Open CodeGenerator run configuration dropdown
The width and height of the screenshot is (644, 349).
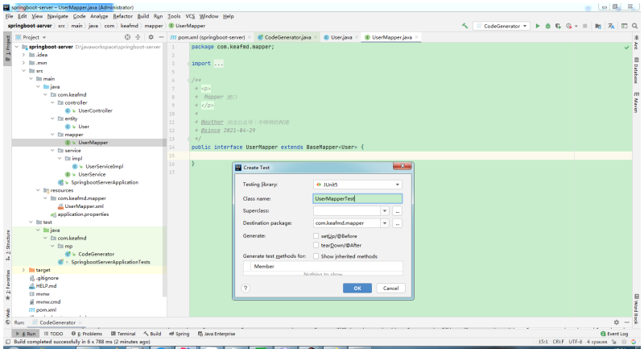502,26
